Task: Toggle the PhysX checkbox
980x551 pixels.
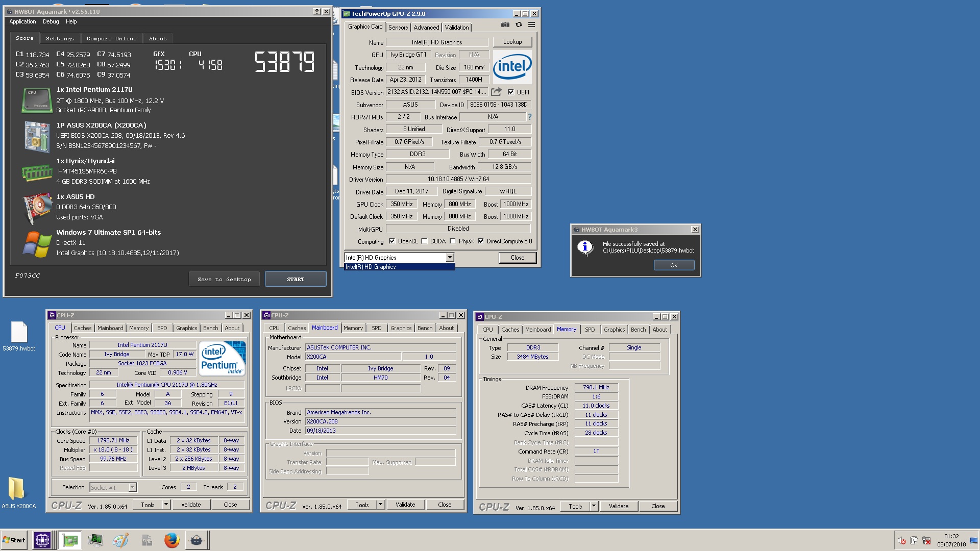Action: click(453, 241)
